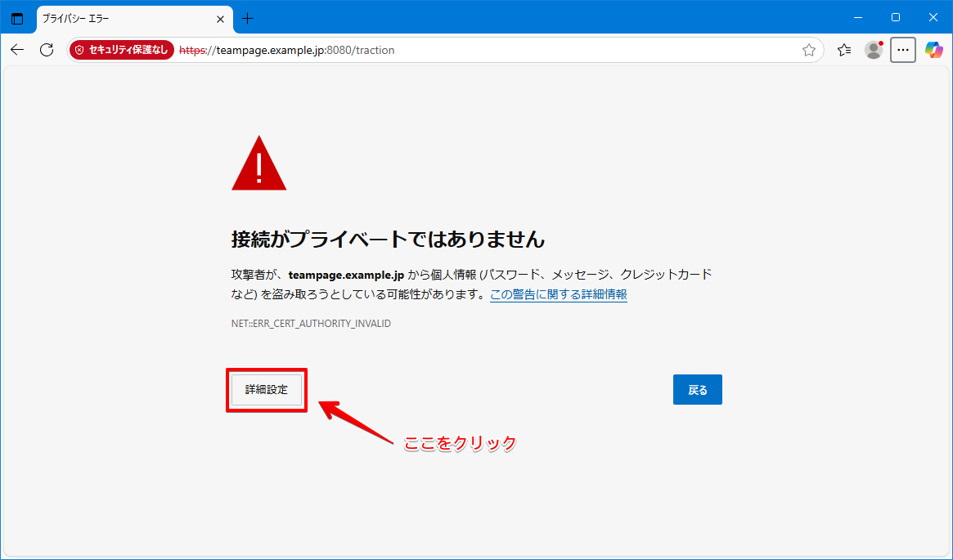This screenshot has height=560, width=953.
Task: Click the セキュリティ保護なし security badge
Action: [x=121, y=49]
